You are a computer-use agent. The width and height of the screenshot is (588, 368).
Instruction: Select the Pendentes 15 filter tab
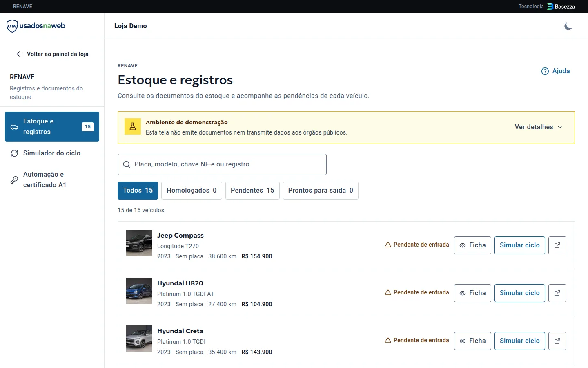252,191
